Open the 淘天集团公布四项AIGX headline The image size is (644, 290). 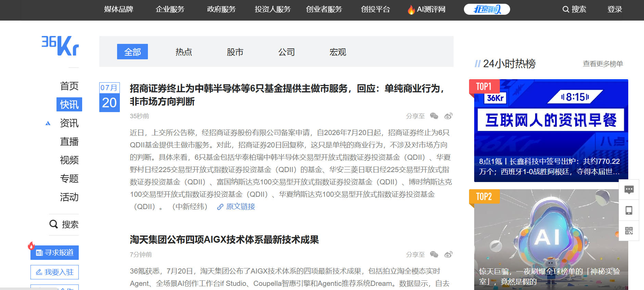pos(224,240)
